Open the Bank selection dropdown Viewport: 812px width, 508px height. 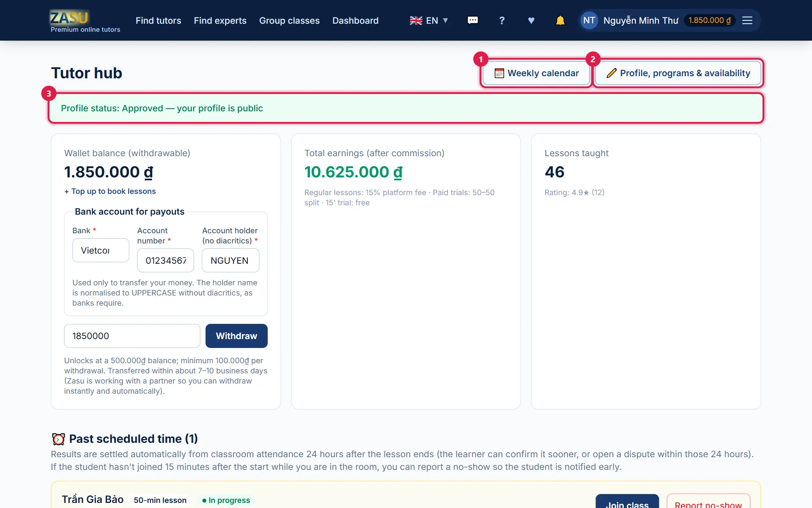pyautogui.click(x=101, y=250)
